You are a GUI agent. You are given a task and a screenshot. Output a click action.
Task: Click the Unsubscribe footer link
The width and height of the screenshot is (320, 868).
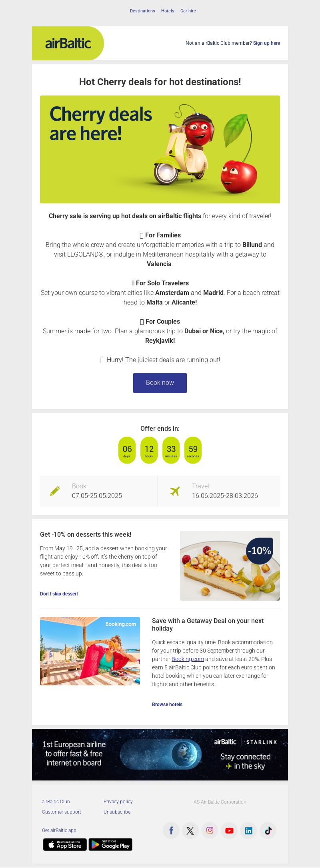[117, 812]
